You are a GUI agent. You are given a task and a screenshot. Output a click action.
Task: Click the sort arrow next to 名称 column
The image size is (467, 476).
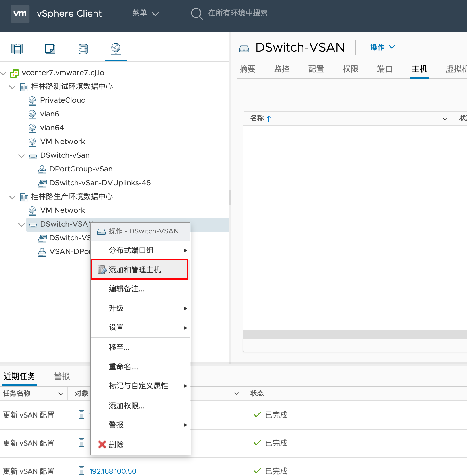coord(269,119)
